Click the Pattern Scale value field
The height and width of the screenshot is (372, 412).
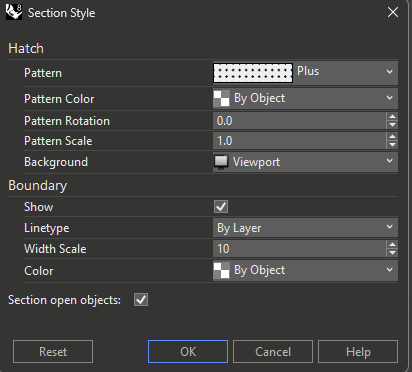click(299, 141)
